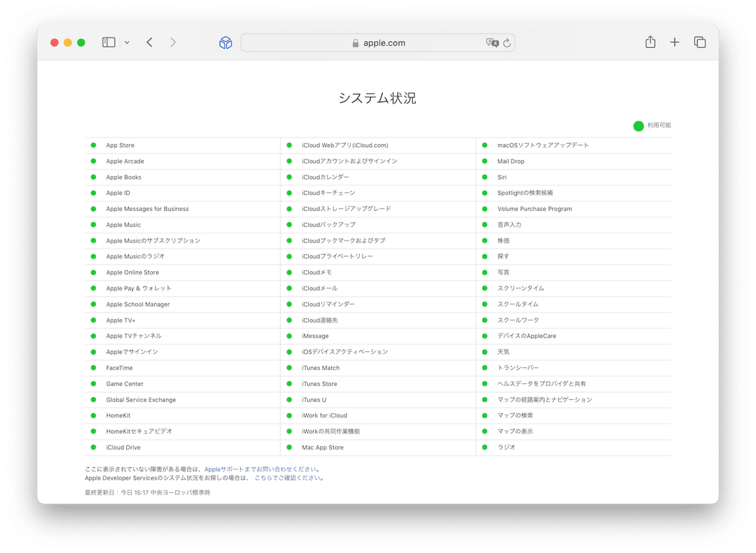
Task: Click the iCloudキーチェーン entry
Action: coord(329,193)
